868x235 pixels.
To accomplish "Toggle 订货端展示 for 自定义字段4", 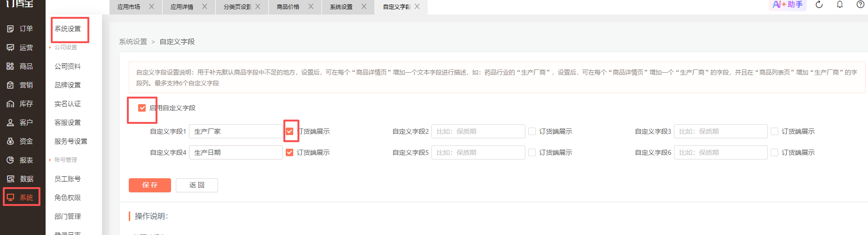I will pos(289,152).
